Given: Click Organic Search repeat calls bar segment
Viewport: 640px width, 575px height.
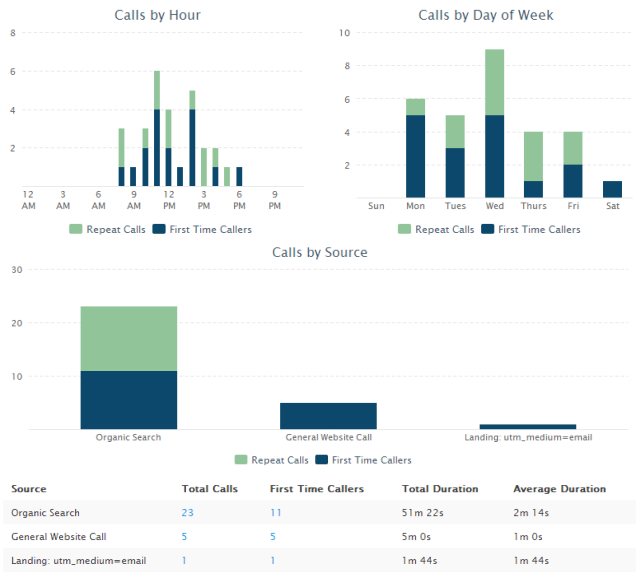Looking at the screenshot, I should (129, 338).
